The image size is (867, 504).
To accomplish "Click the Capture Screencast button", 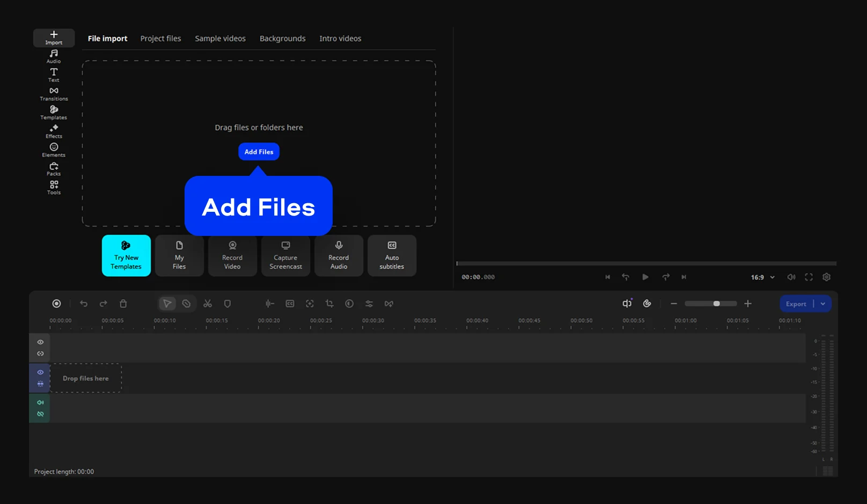I will tap(285, 256).
